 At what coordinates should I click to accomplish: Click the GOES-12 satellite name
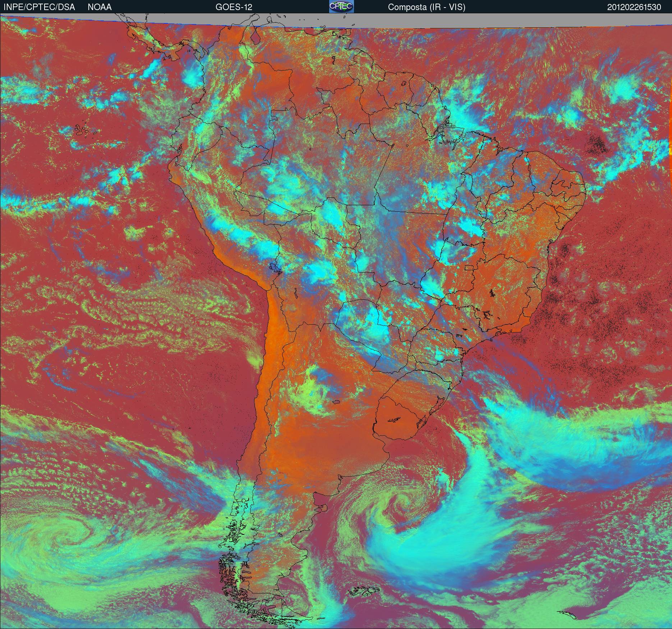[234, 7]
